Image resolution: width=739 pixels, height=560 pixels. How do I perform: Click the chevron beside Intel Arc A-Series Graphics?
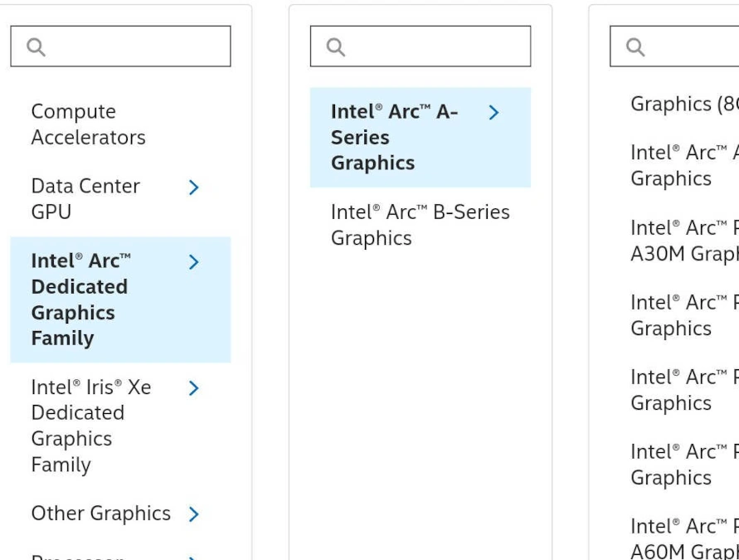point(494,112)
